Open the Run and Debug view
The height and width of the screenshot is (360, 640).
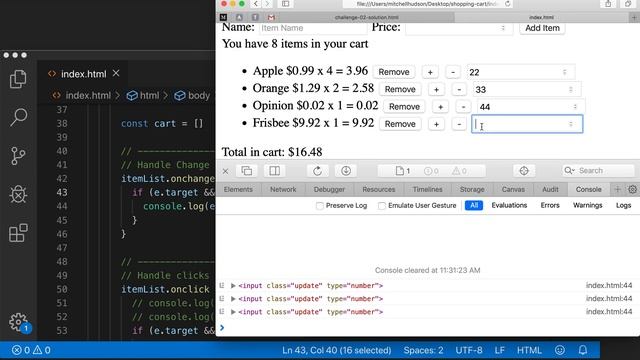point(18,194)
